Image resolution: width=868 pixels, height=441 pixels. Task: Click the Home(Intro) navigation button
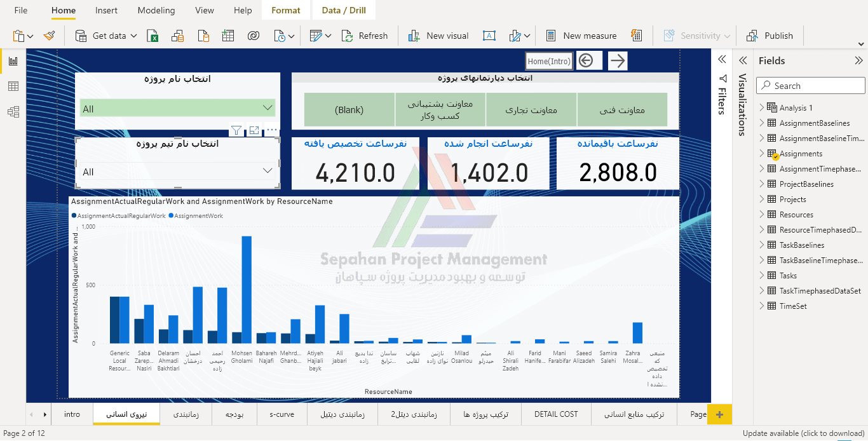(549, 61)
